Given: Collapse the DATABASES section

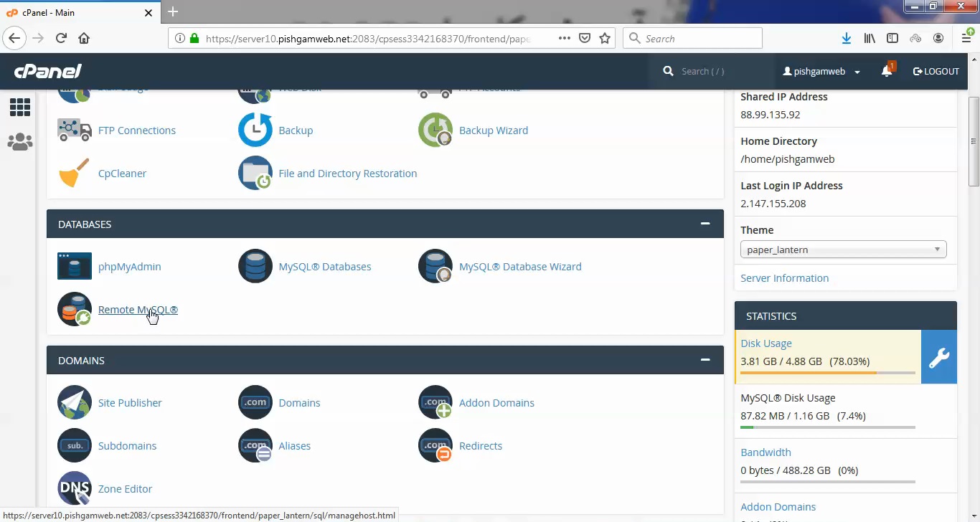Looking at the screenshot, I should (x=705, y=223).
